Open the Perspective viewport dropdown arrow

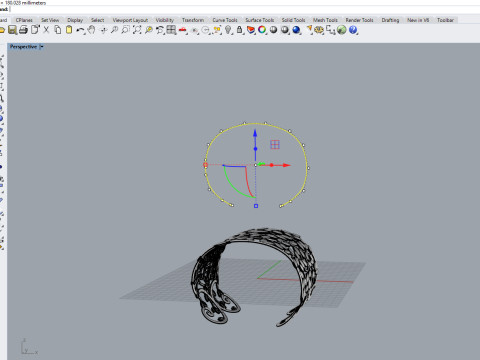coord(42,47)
